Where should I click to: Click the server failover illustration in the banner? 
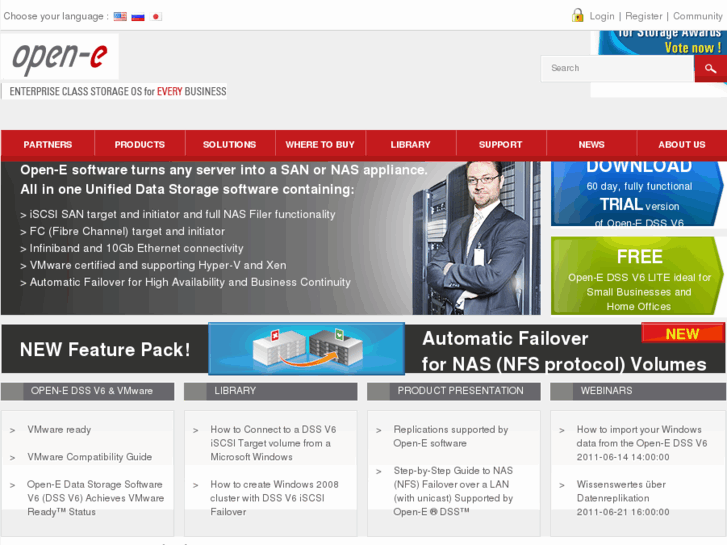pyautogui.click(x=306, y=349)
